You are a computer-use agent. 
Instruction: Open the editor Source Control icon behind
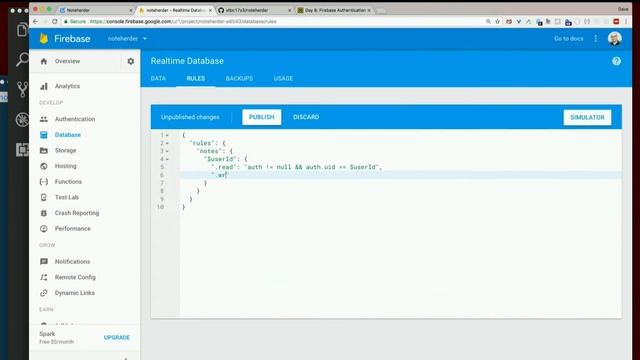(x=22, y=89)
